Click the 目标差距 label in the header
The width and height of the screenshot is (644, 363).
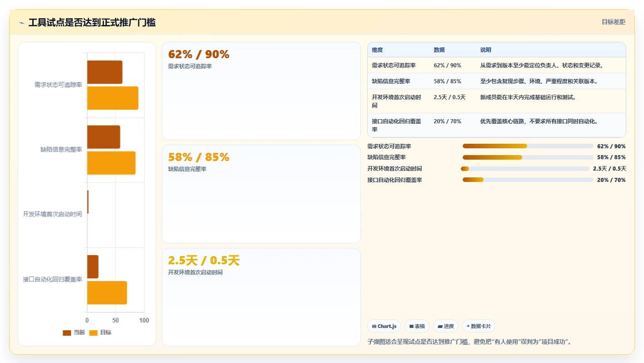click(614, 22)
